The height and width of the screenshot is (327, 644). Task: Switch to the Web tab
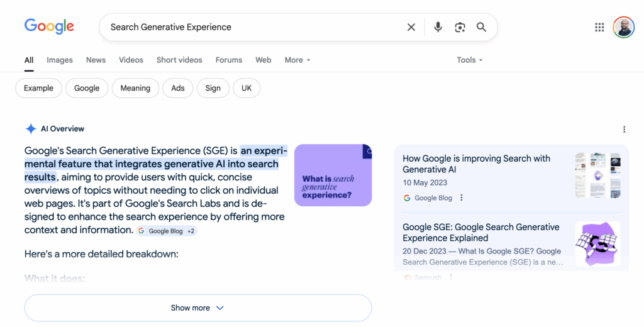point(264,60)
